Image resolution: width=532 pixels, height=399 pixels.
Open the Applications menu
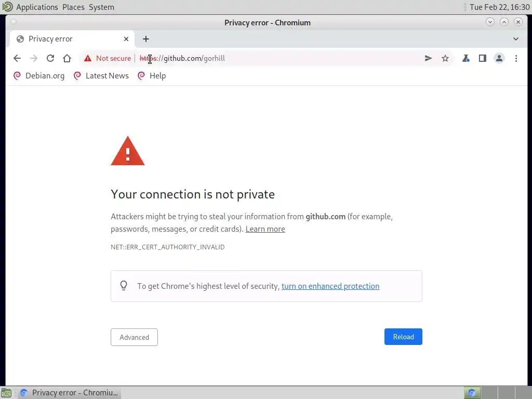pos(37,7)
